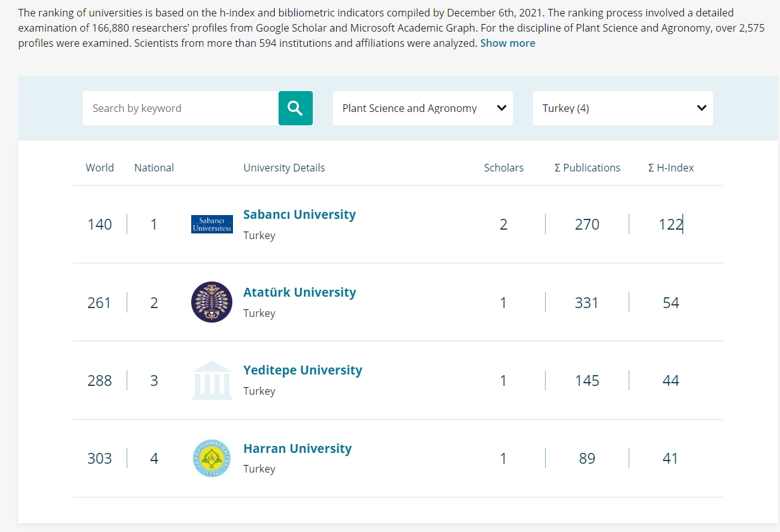Image resolution: width=780 pixels, height=532 pixels.
Task: Click scholars count 1 for Harran University
Action: coord(503,459)
